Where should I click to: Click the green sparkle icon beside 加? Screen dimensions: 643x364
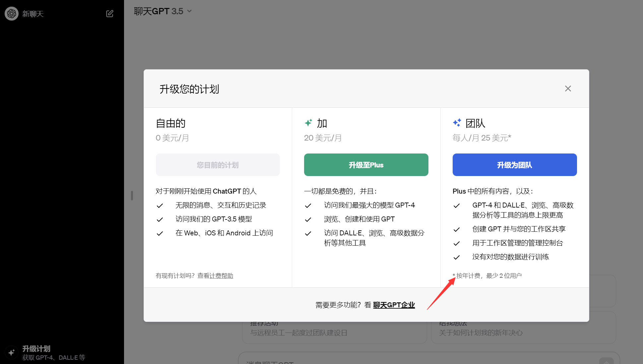[308, 123]
